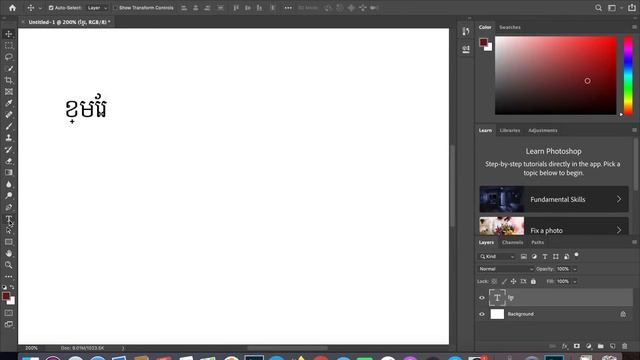640x360 pixels.
Task: Open the Layers panel menu
Action: [x=634, y=242]
